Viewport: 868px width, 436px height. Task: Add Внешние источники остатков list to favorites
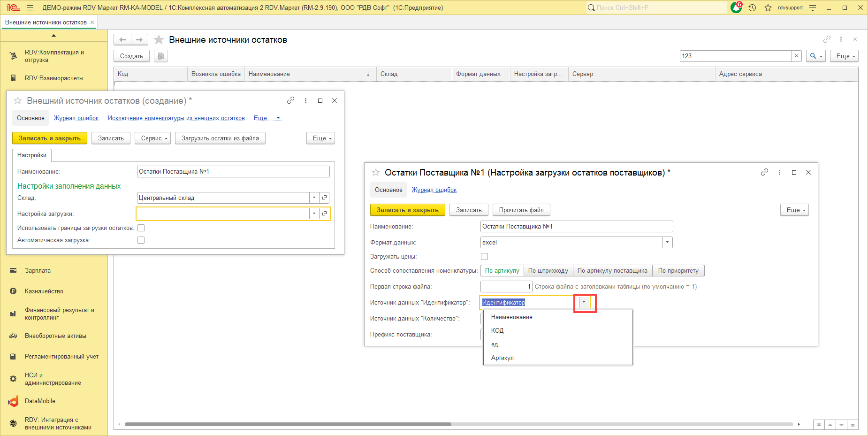click(x=159, y=40)
